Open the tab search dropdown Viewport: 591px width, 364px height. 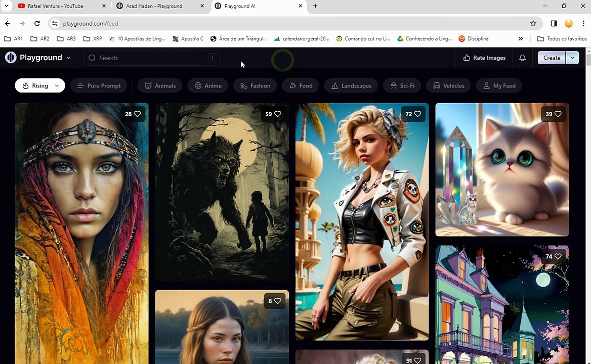coord(7,6)
